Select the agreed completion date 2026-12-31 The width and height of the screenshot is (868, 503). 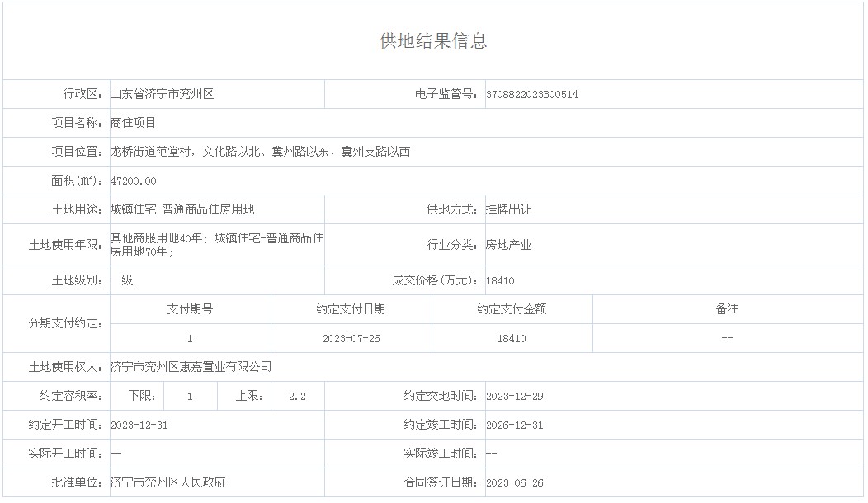coord(515,425)
